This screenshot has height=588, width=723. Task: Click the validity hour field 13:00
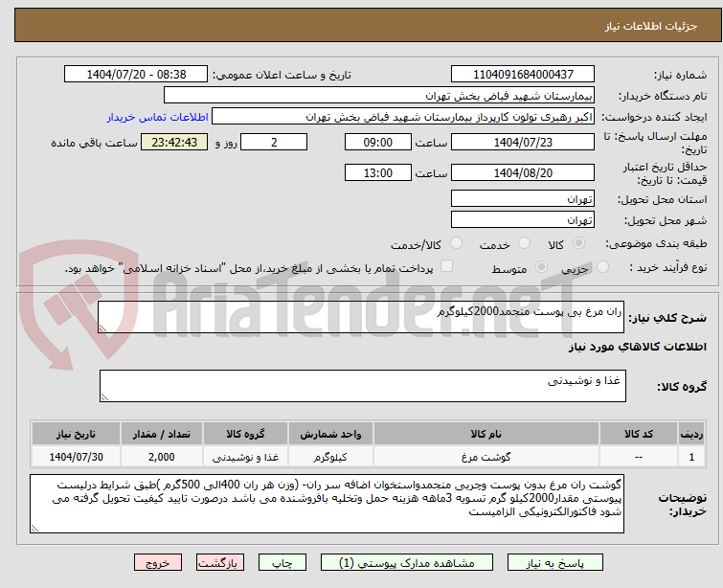(x=377, y=172)
